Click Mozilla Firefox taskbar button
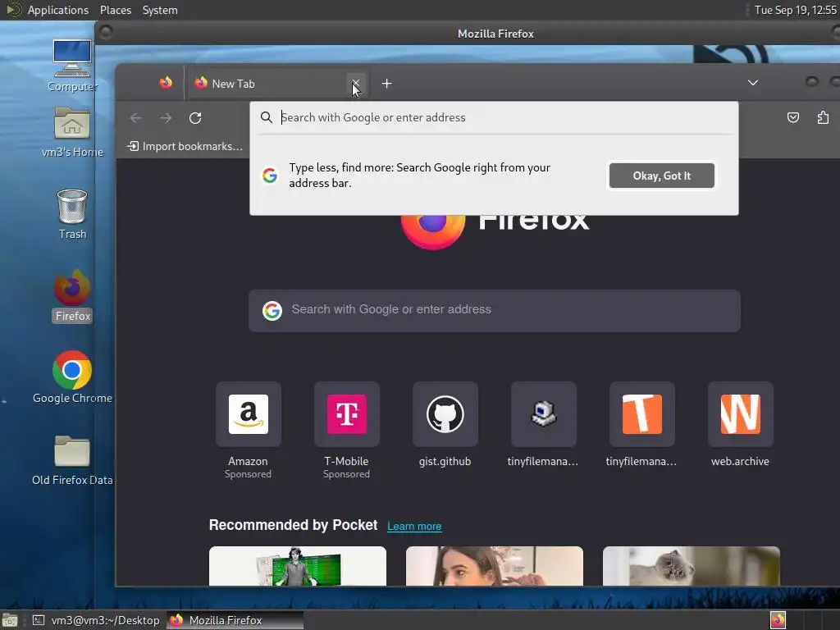Image resolution: width=840 pixels, height=630 pixels. click(235, 620)
